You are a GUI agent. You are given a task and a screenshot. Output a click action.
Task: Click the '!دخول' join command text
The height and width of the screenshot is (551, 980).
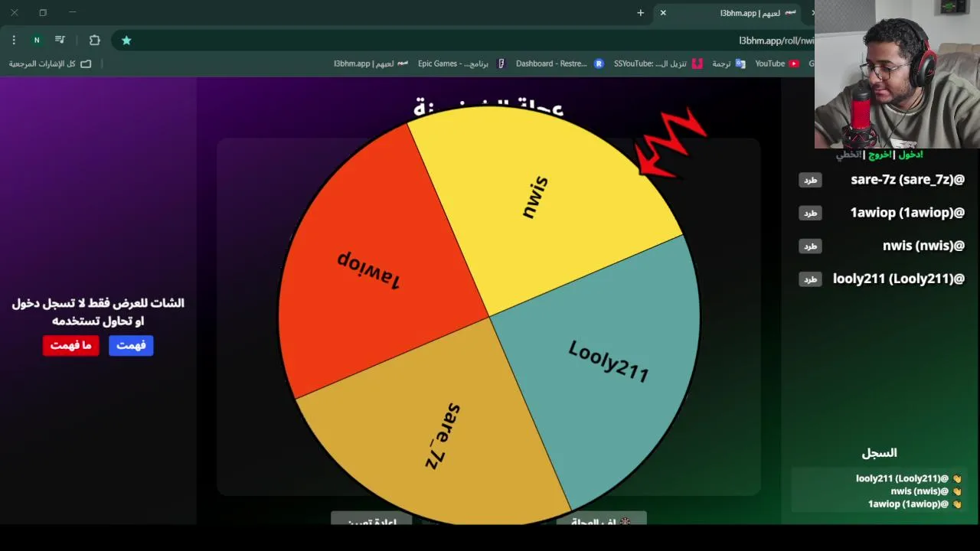[911, 155]
